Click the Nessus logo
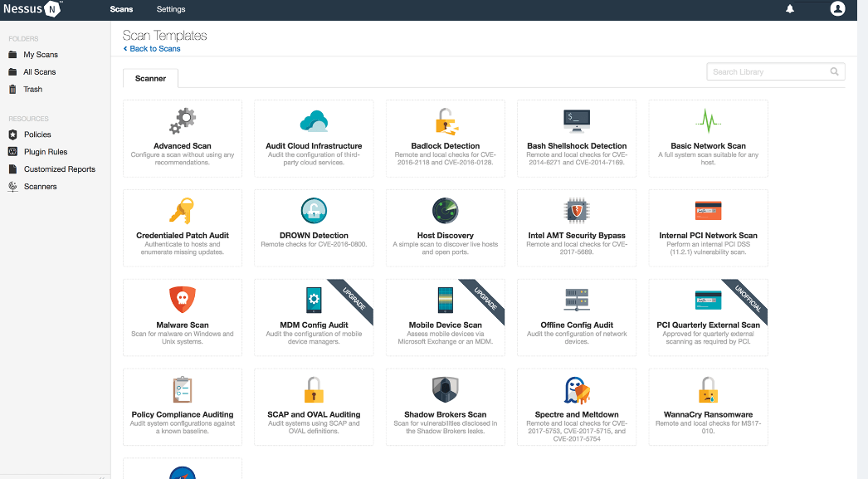The image size is (868, 479). click(x=32, y=9)
